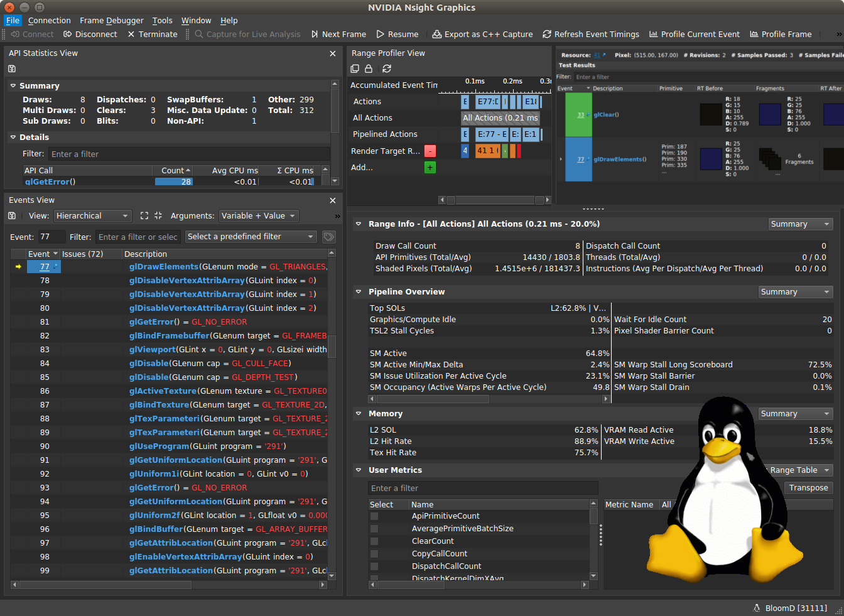844x616 pixels.
Task: Click Fragments color swatch in glClear row
Action: click(770, 114)
